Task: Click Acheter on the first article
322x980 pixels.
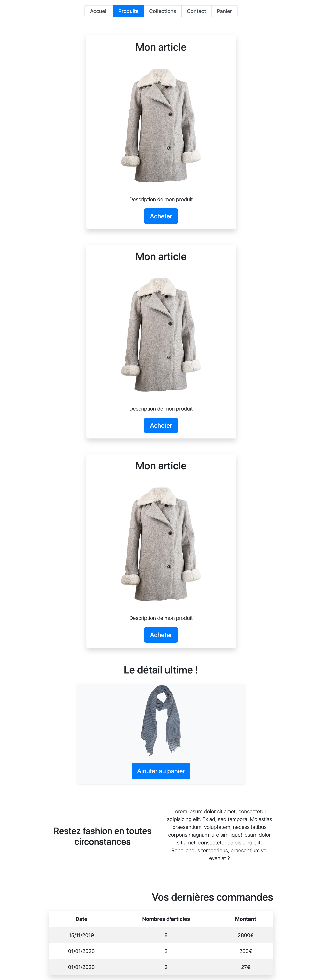Action: 161,216
